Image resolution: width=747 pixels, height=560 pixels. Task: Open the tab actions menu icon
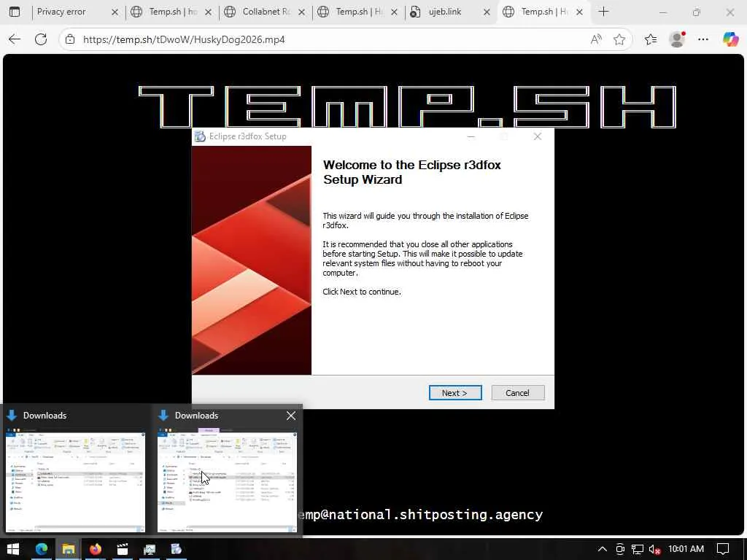click(15, 12)
